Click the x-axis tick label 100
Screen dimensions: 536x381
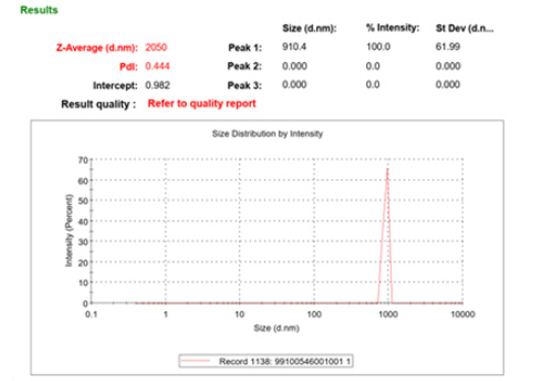click(x=314, y=314)
